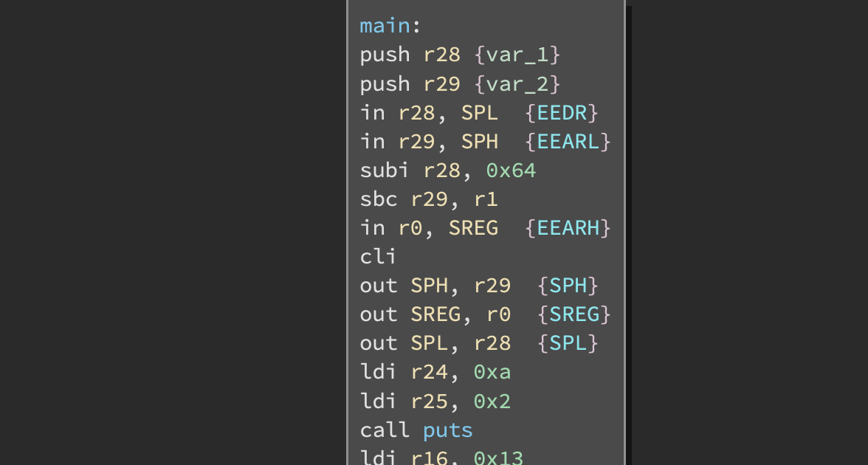Select r24 register in ldi instruction

[x=429, y=373]
